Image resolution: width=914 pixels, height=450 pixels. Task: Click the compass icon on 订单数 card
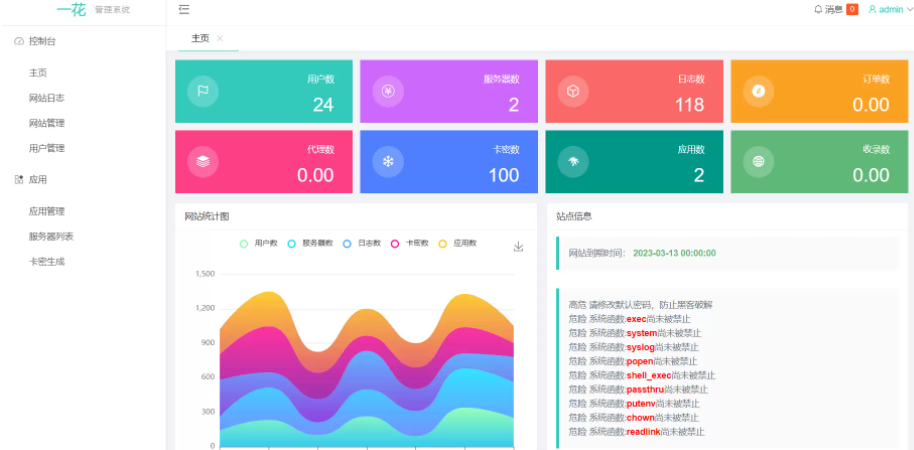click(x=758, y=91)
